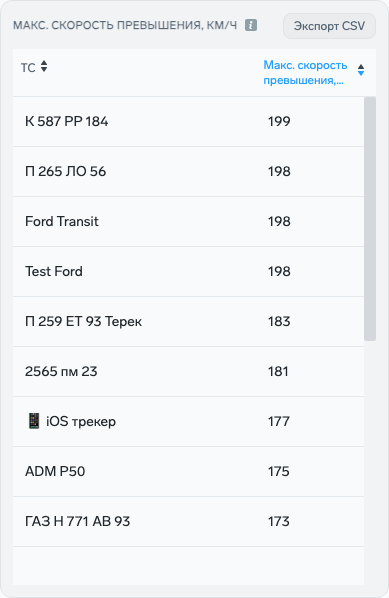
Task: Select П 259 ЕТ 93 Терек row
Action: (188, 321)
